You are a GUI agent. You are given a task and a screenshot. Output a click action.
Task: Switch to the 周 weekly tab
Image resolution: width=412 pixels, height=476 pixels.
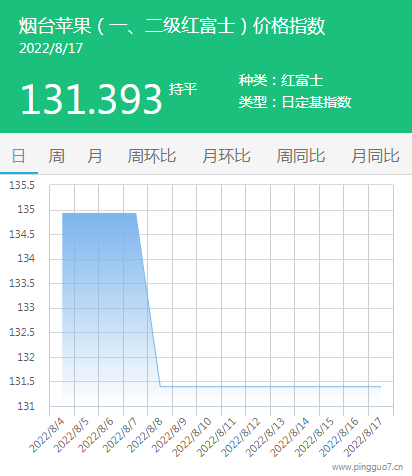tap(57, 156)
